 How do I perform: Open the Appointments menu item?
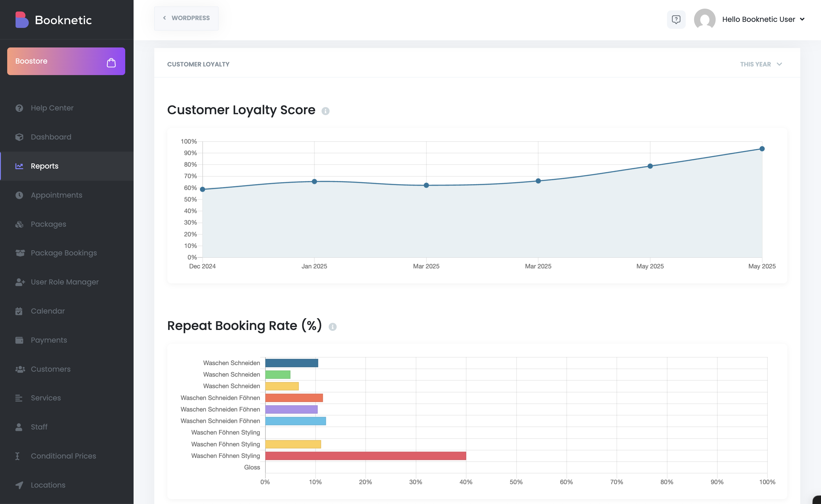point(56,195)
